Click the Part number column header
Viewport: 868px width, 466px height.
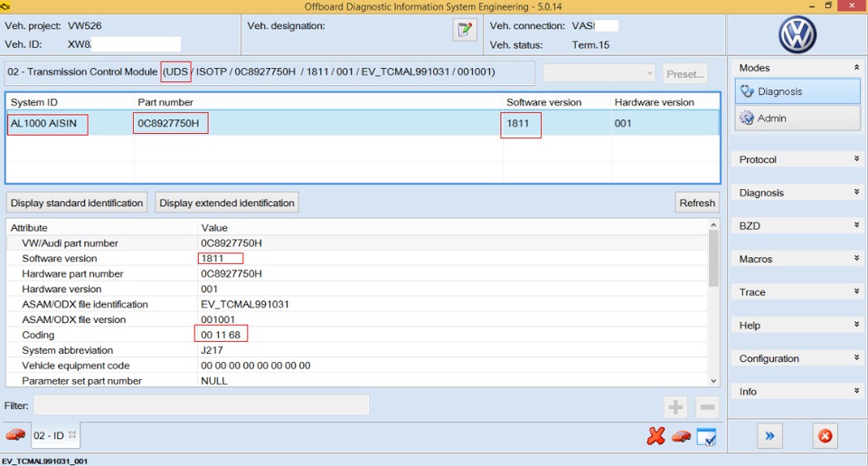coord(165,102)
